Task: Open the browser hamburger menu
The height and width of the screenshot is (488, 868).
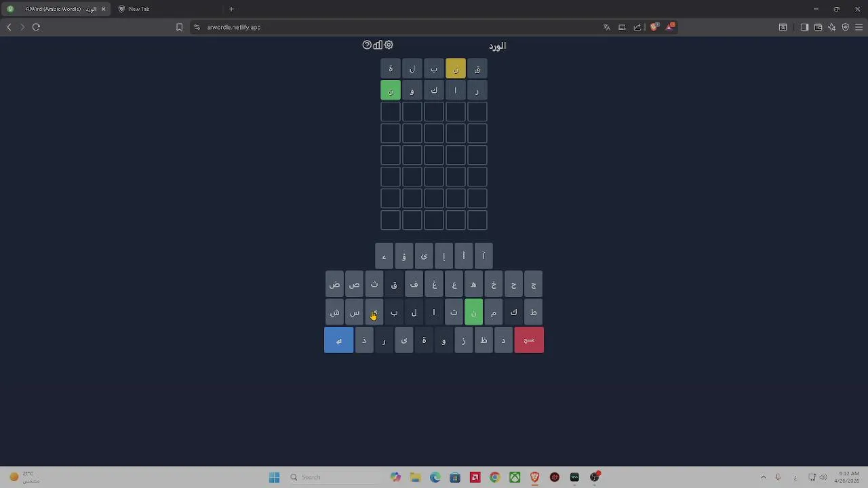Action: pyautogui.click(x=859, y=27)
